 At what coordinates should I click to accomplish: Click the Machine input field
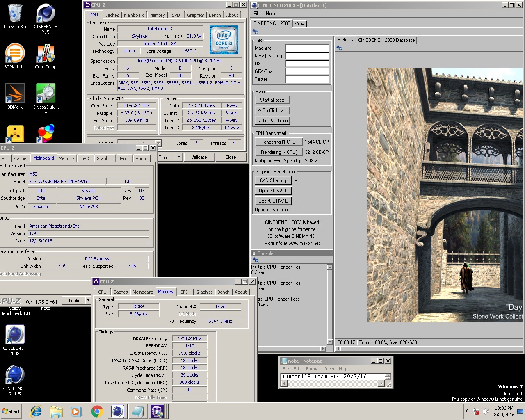(308, 48)
